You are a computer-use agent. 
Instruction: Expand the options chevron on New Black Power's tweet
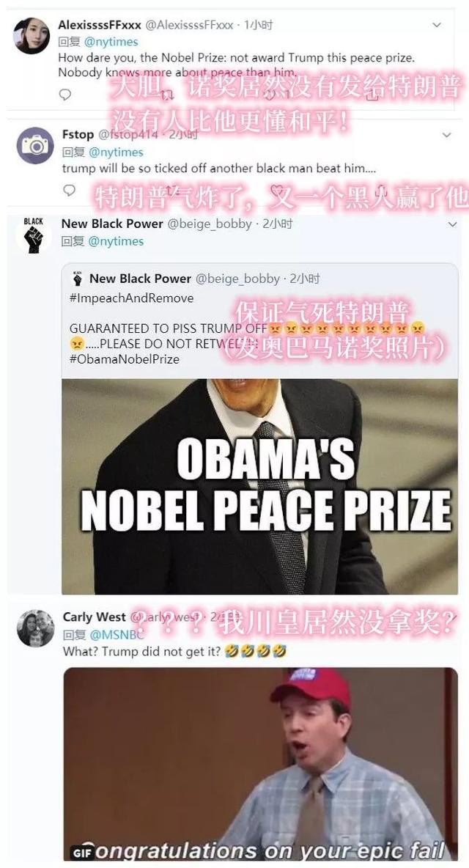(x=452, y=224)
